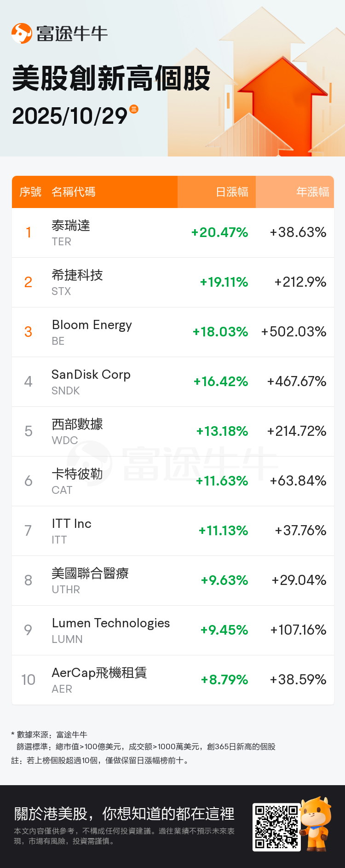Click the 美股創新高個股 headline
Screen dimensions: 345x868
click(111, 78)
